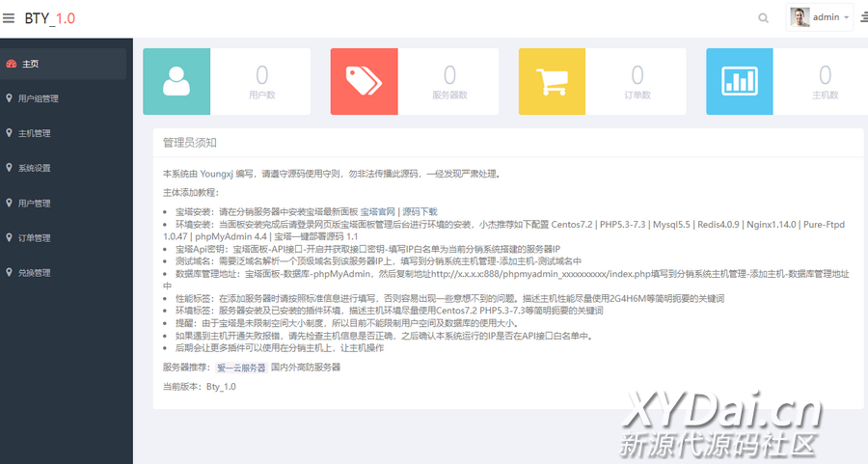
Task: Expand 用户组管理 in the sidebar
Action: [39, 98]
